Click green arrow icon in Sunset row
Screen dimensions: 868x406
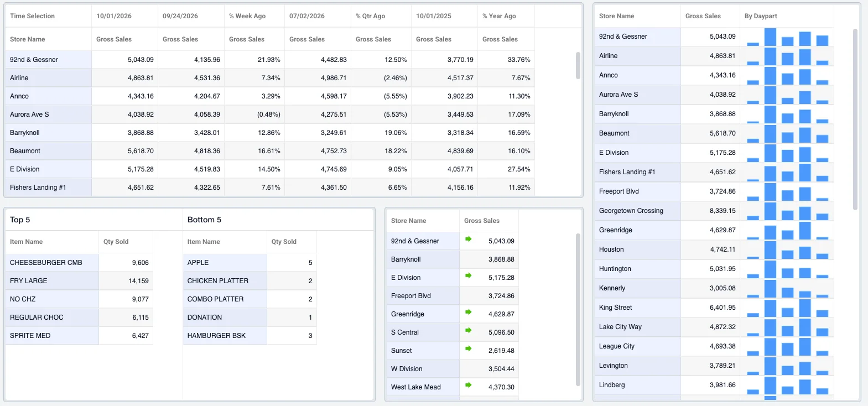coord(468,348)
